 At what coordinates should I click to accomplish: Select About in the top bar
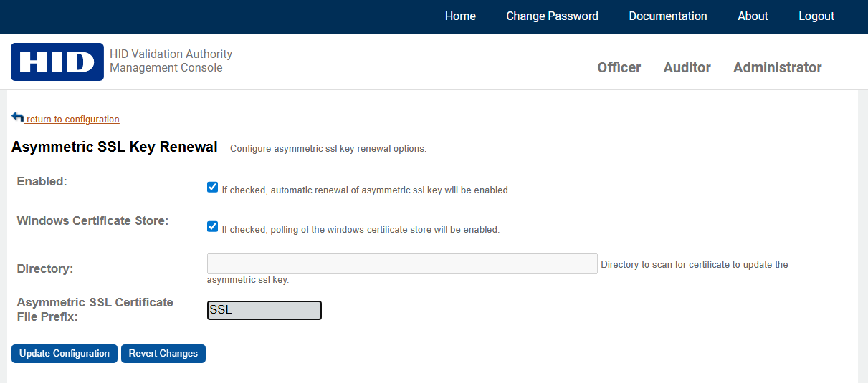pos(753,16)
